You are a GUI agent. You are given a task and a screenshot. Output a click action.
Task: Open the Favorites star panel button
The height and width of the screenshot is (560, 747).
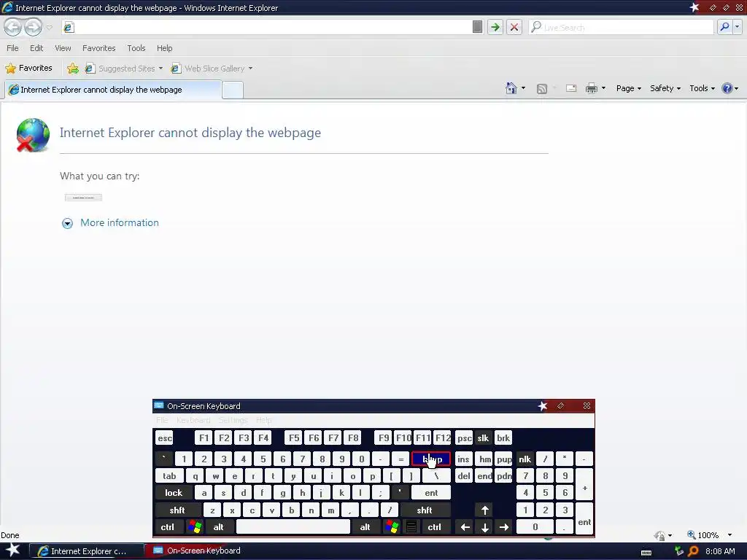tap(28, 68)
